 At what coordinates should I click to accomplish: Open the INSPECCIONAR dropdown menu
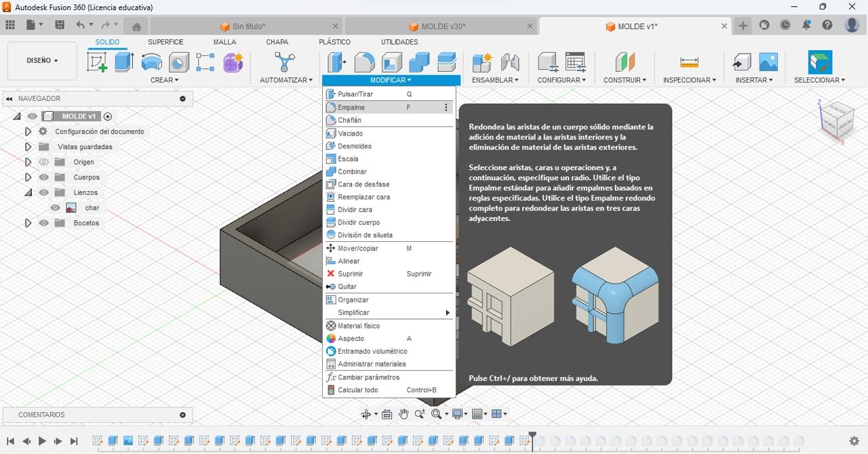pos(690,80)
